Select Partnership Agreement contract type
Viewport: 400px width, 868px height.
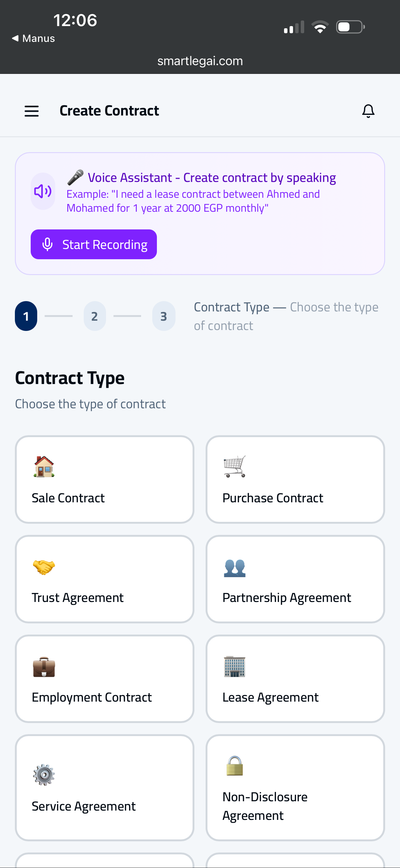295,579
